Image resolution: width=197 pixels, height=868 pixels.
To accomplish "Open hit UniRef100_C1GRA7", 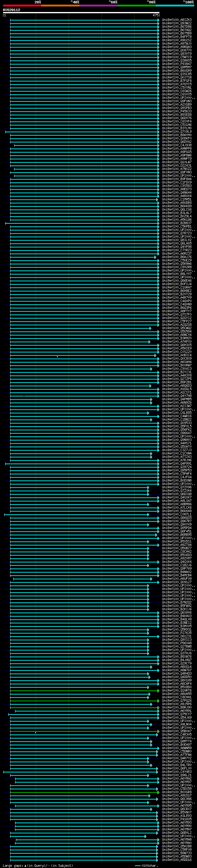I will click(177, 287).
